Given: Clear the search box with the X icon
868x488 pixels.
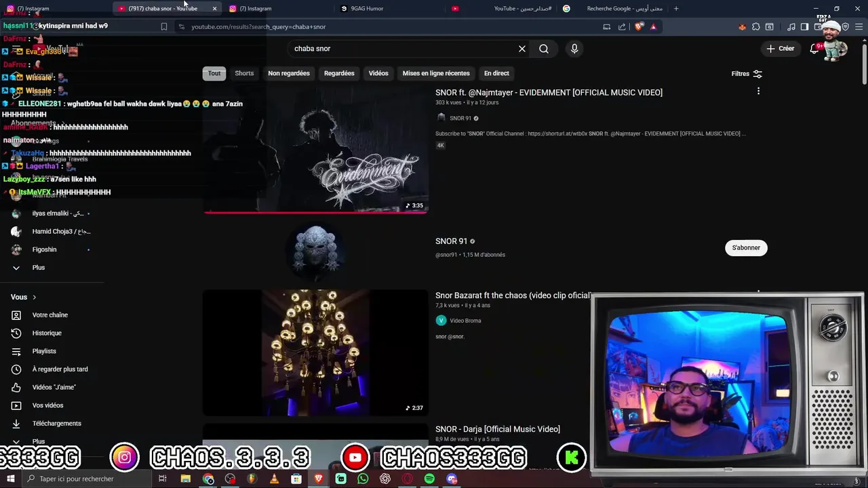Looking at the screenshot, I should click(x=522, y=49).
